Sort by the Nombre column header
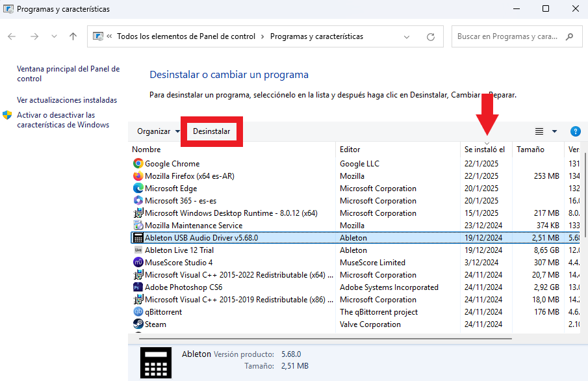 (146, 150)
